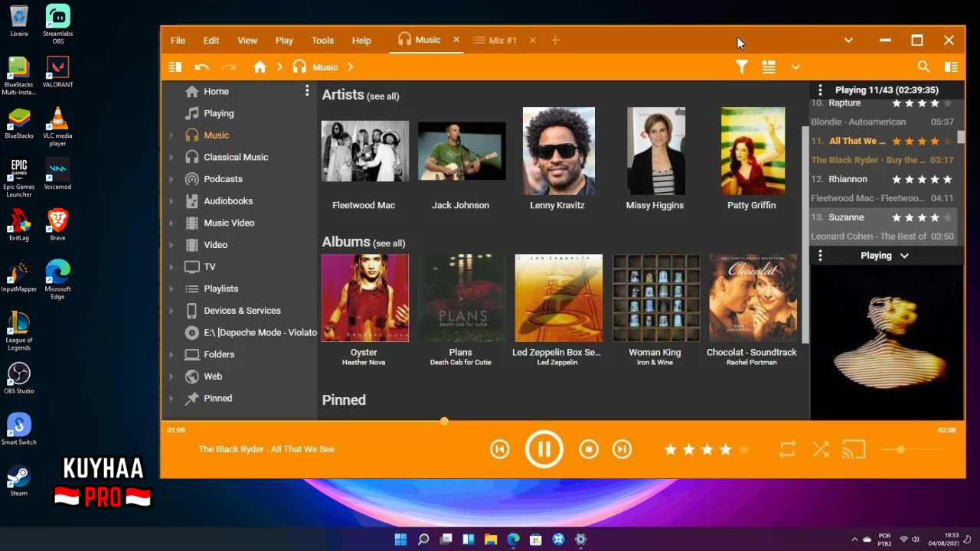Click the Cast to device icon
Screen dimensions: 980x551
click(854, 449)
